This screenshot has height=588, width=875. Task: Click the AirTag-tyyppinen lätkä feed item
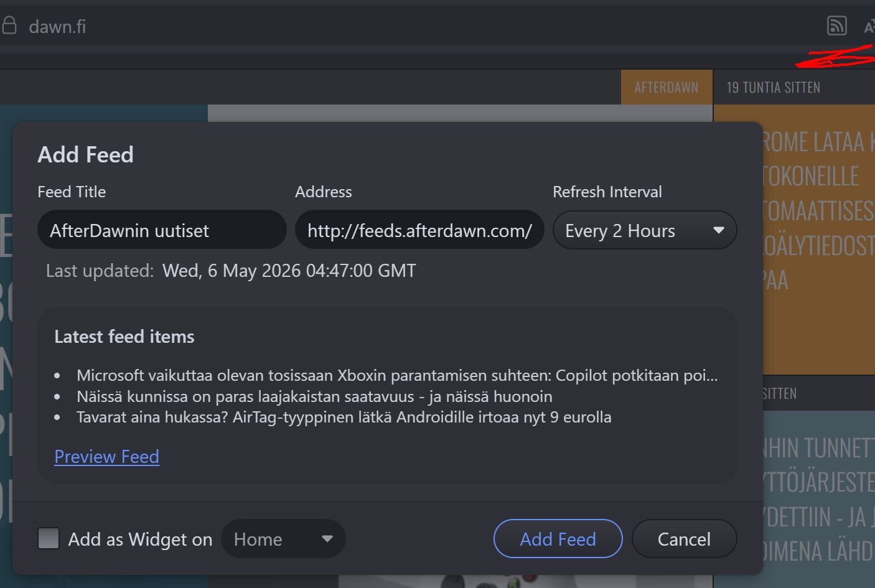344,417
